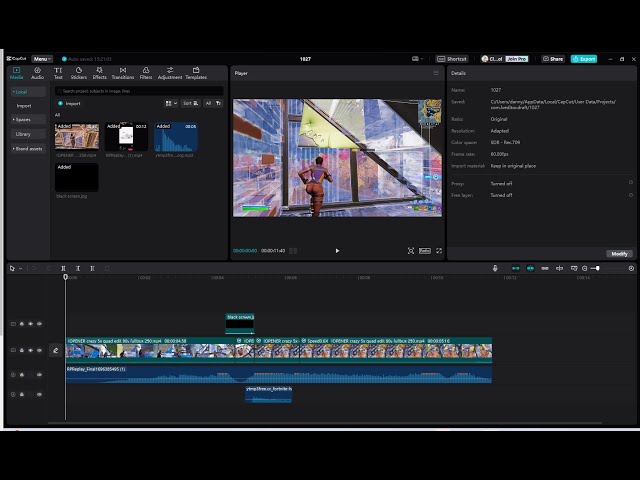Toggle clip linkage in the timeline

pos(545,268)
